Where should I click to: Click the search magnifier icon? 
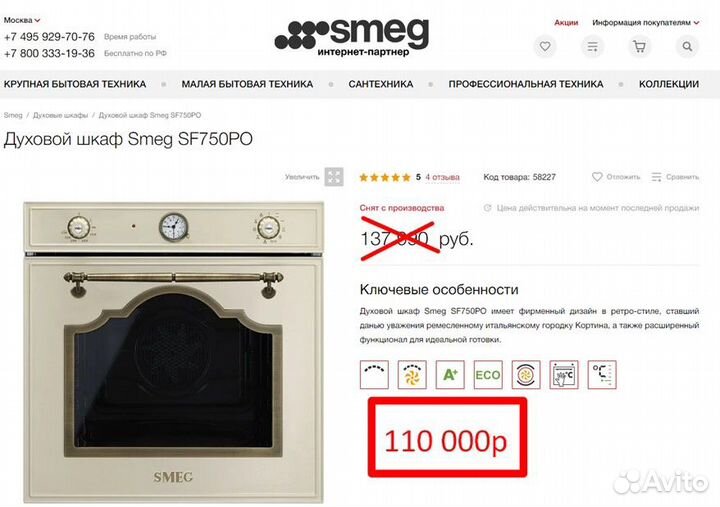tap(687, 46)
